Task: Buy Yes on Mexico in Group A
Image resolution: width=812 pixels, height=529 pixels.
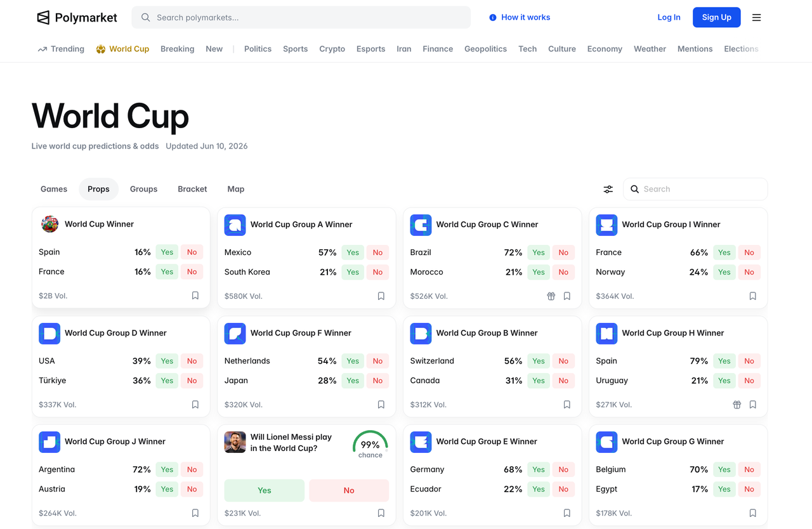Action: point(353,252)
